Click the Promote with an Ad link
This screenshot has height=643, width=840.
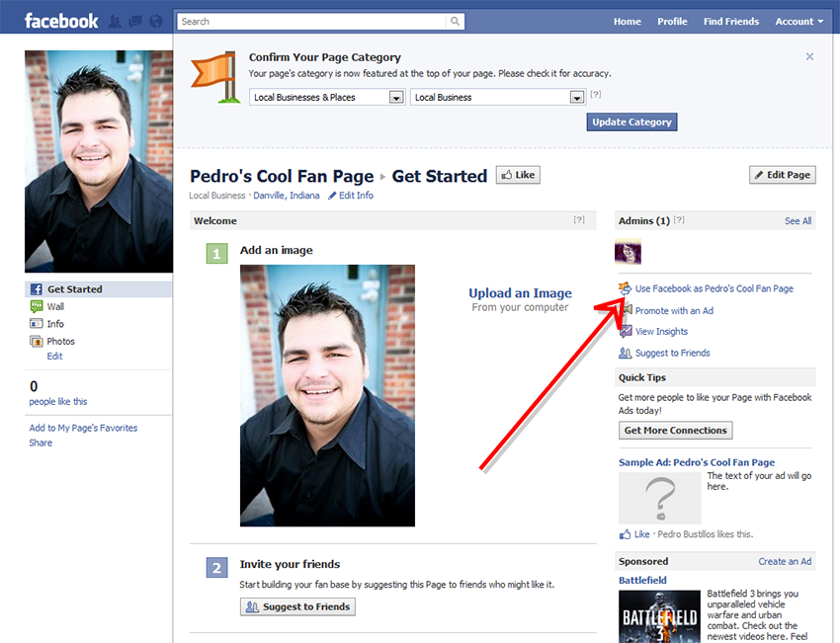(674, 310)
